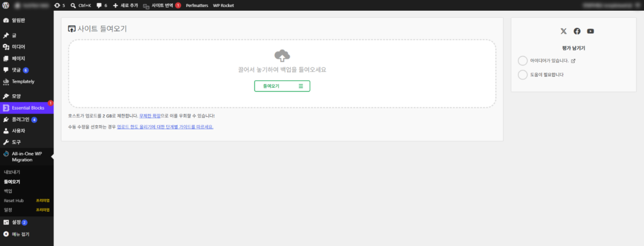Click the drag-and-drop backup upload area

point(282,73)
